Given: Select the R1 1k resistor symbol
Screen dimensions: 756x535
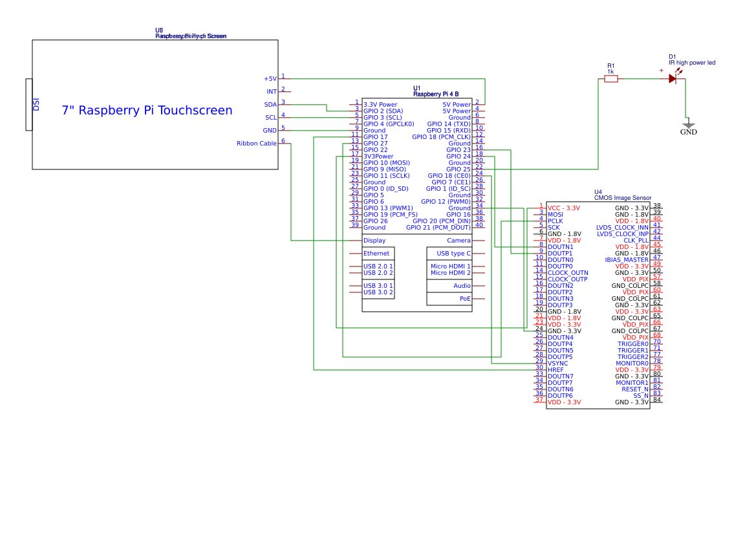Looking at the screenshot, I should click(x=611, y=78).
